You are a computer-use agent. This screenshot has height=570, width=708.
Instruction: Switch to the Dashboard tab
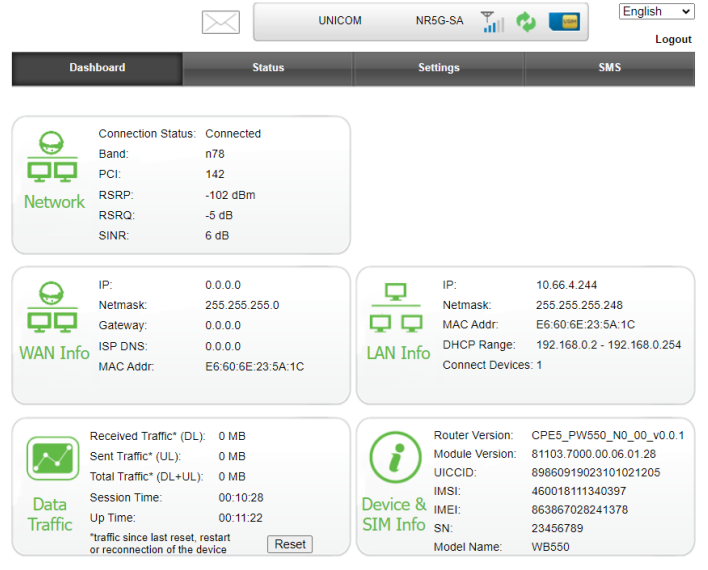[x=97, y=68]
